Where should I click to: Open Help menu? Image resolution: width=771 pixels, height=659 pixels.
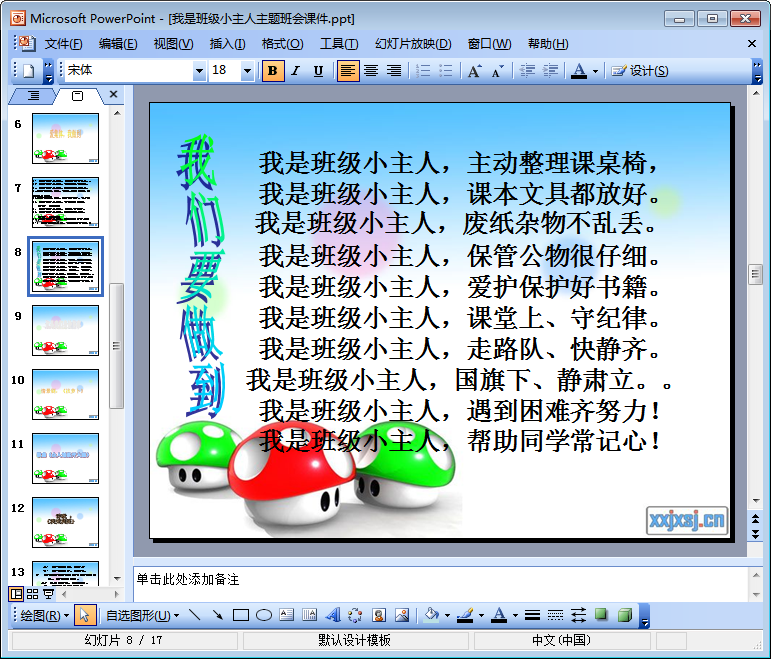[x=548, y=44]
